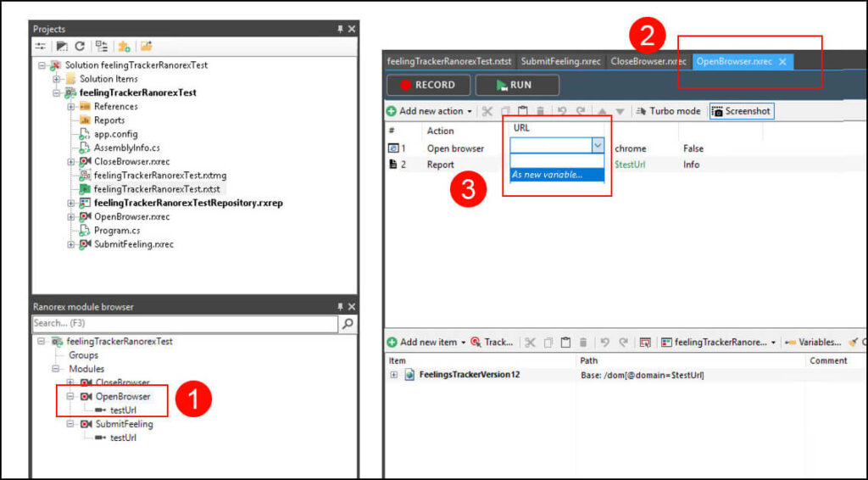The image size is (868, 480).
Task: Click the Track... button
Action: click(x=492, y=343)
